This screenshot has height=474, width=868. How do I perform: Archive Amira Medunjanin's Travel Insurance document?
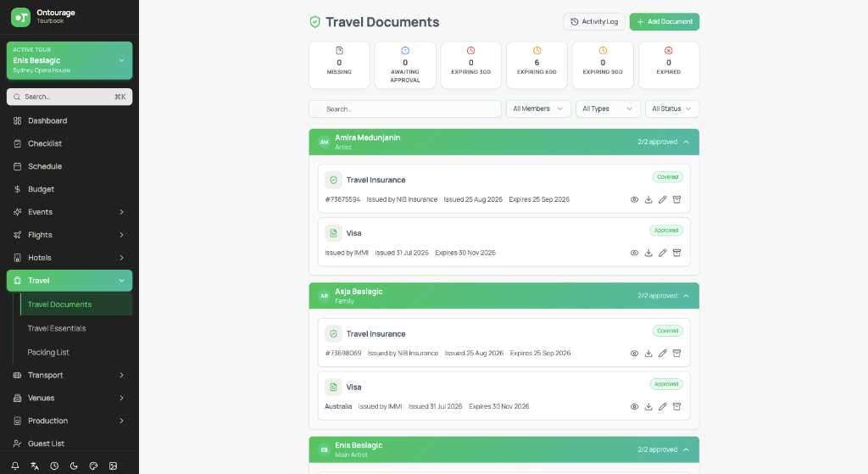pyautogui.click(x=676, y=199)
